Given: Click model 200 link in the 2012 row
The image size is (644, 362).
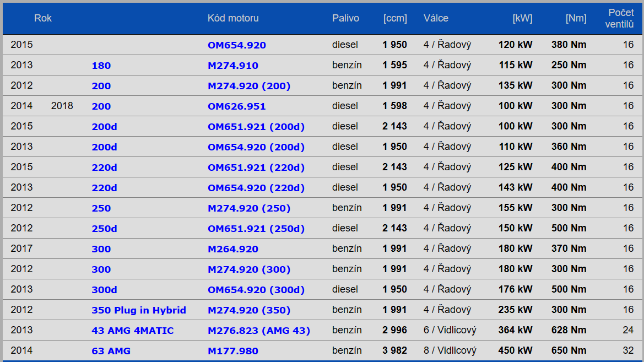Looking at the screenshot, I should tap(101, 86).
